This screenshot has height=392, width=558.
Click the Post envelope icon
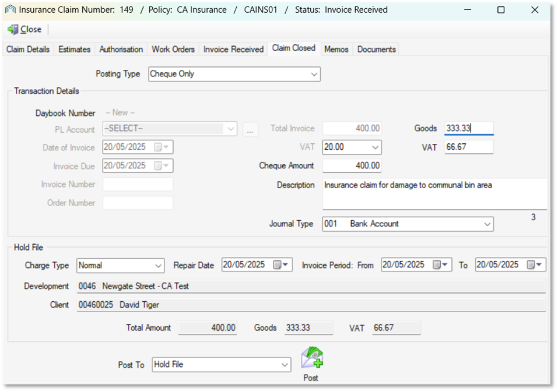click(312, 358)
